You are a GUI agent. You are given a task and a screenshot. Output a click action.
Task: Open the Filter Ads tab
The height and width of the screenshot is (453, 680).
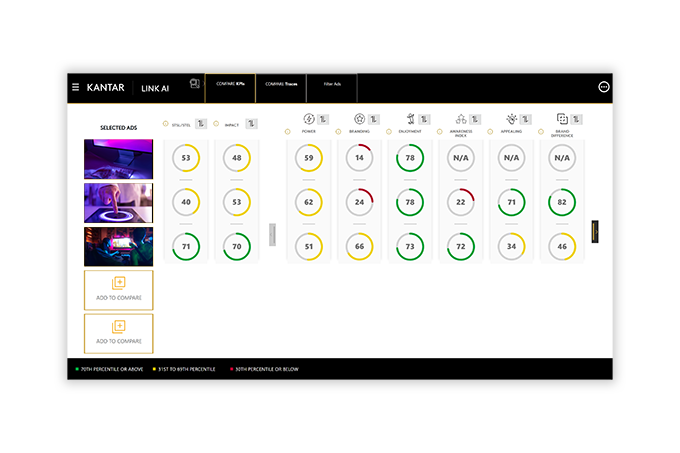point(332,85)
